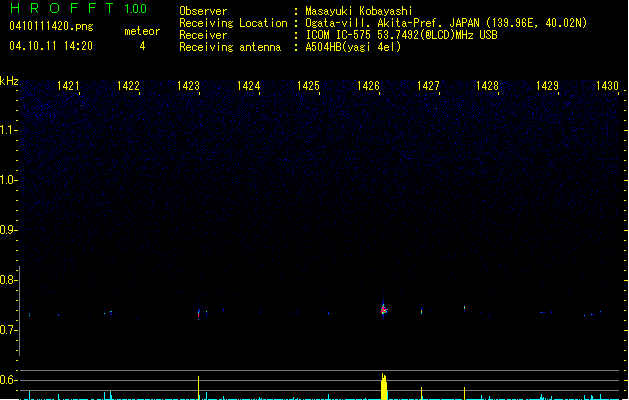Click the 1427 time axis label

click(x=428, y=86)
